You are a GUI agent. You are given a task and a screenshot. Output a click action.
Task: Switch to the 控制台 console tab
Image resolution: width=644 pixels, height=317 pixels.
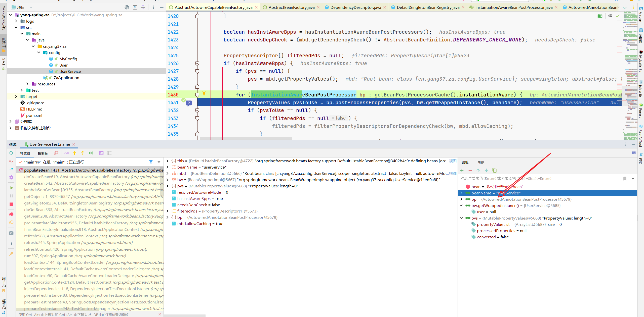click(x=43, y=153)
